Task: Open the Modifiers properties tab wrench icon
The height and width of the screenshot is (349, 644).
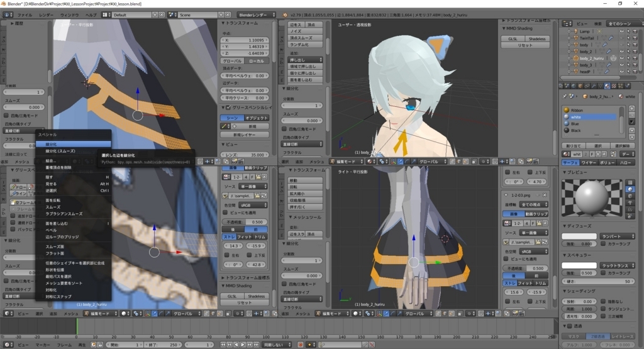Action: 594,86
